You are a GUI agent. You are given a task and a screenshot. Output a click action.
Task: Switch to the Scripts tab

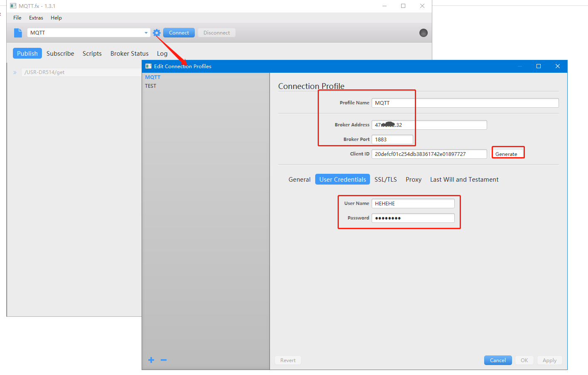pos(92,53)
